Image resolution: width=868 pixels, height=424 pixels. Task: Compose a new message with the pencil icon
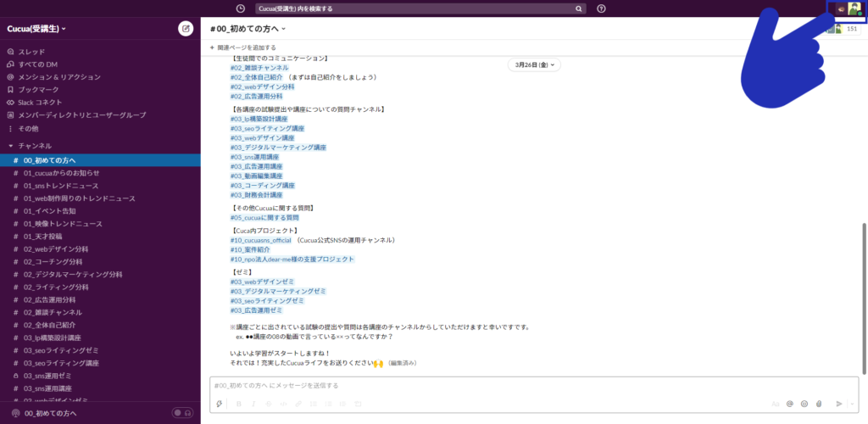[186, 28]
